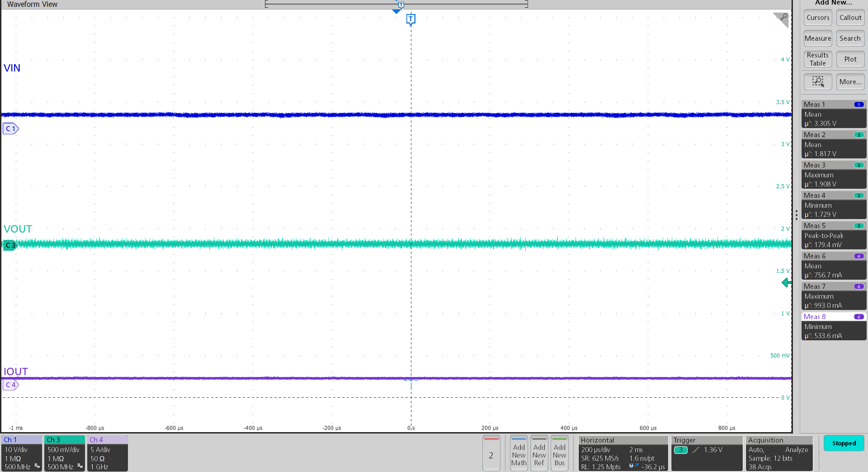This screenshot has height=472, width=868.
Task: Click the 179.4 mV peak-to-peak value
Action: pos(828,245)
